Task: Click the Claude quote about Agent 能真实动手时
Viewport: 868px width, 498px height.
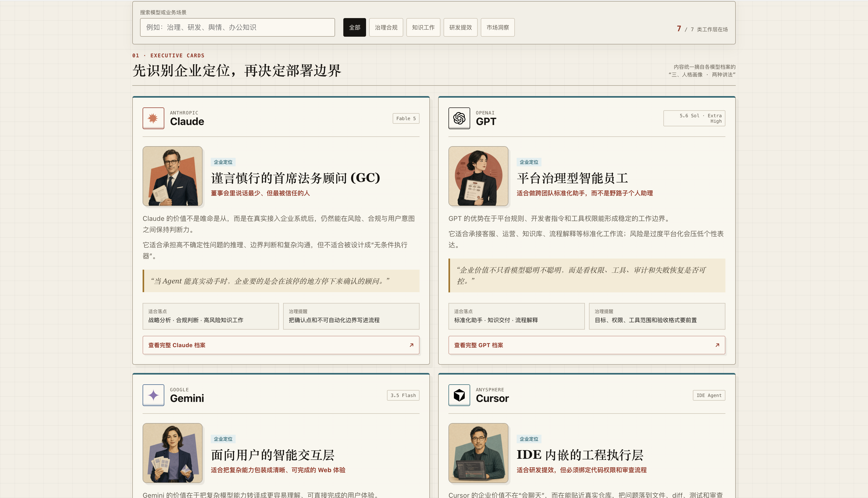Action: point(281,281)
